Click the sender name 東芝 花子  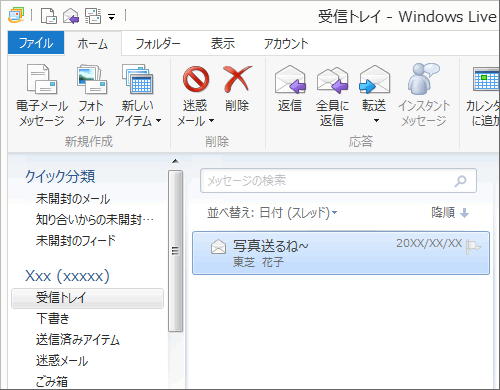click(258, 262)
